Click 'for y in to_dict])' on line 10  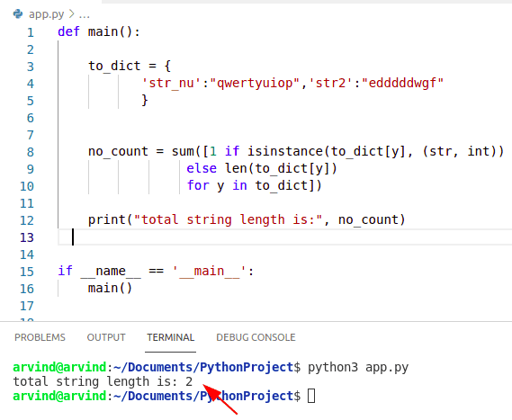254,185
